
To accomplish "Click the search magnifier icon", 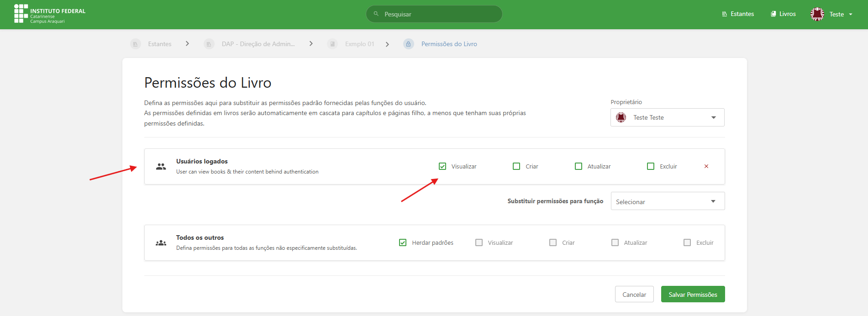I will click(376, 14).
